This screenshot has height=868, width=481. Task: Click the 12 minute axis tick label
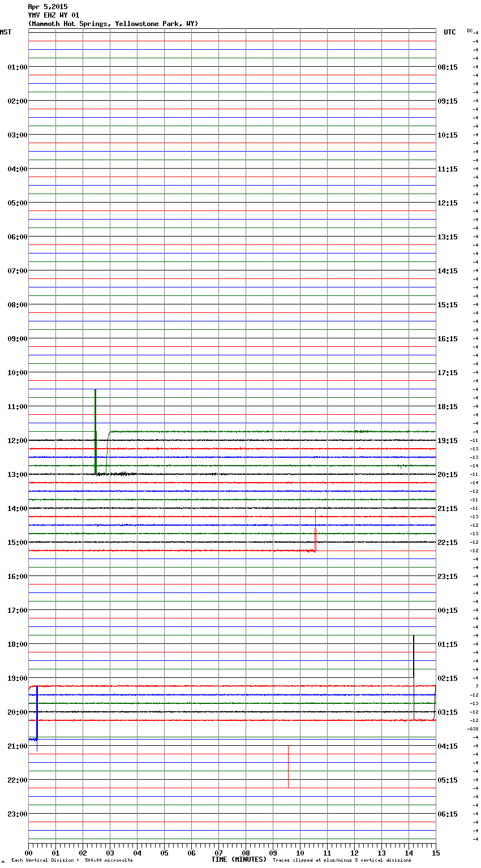(x=354, y=853)
